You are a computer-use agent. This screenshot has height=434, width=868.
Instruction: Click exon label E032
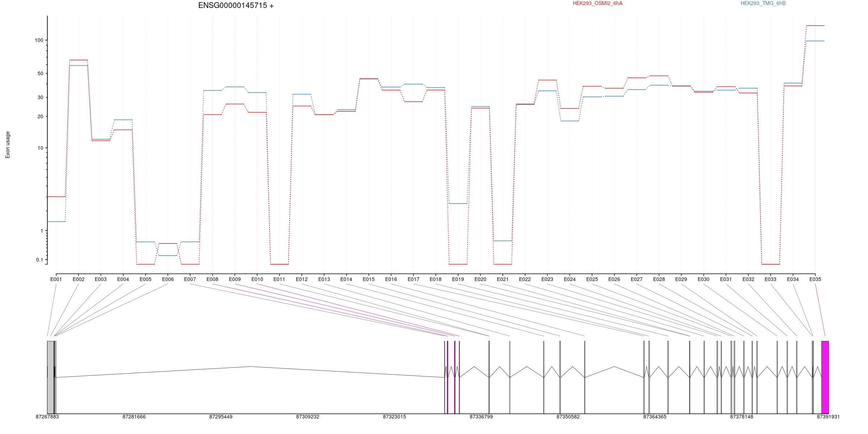coord(748,279)
